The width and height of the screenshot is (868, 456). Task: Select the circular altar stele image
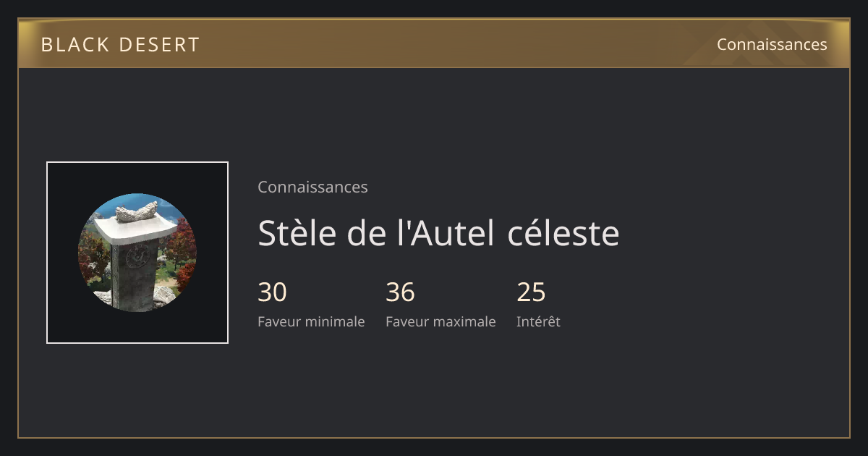[137, 253]
